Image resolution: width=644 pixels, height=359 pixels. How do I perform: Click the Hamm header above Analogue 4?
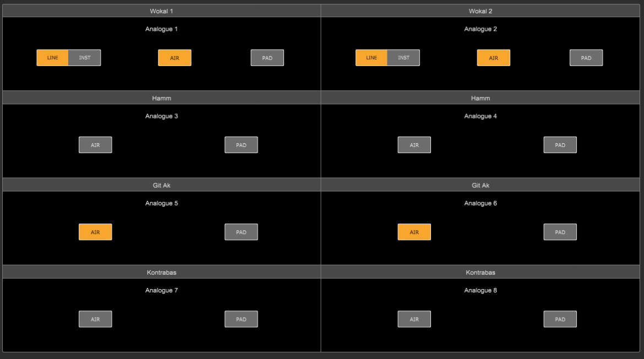481,98
